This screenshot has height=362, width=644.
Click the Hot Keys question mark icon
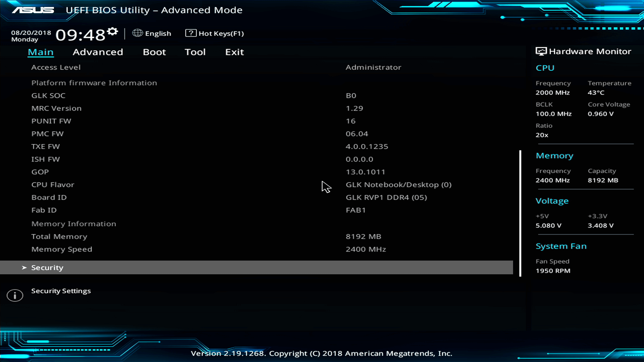click(191, 33)
